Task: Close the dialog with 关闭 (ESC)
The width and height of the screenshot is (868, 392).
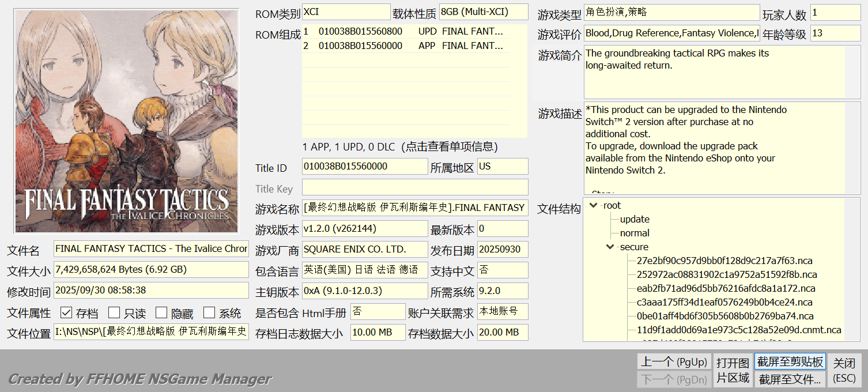Action: coord(844,370)
